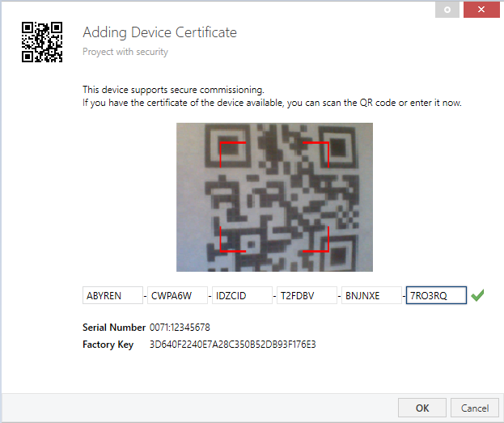Click the Proyect with security subtitle
Screen dimensions: 504x423
(x=125, y=52)
